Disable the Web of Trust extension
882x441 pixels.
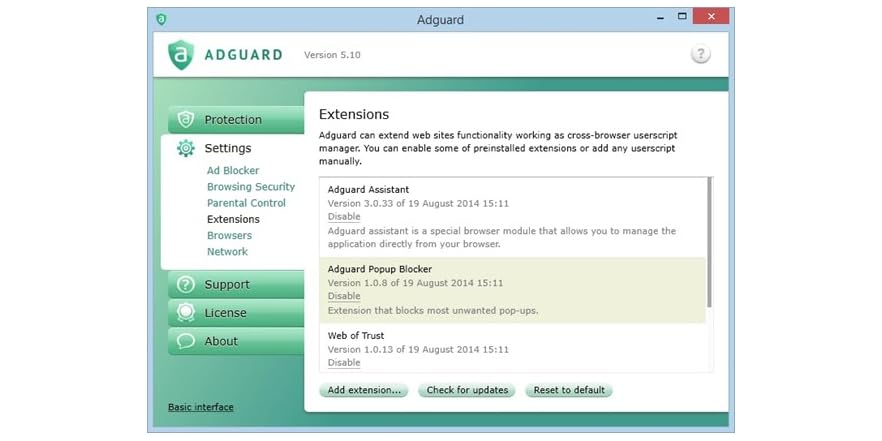[x=344, y=362]
